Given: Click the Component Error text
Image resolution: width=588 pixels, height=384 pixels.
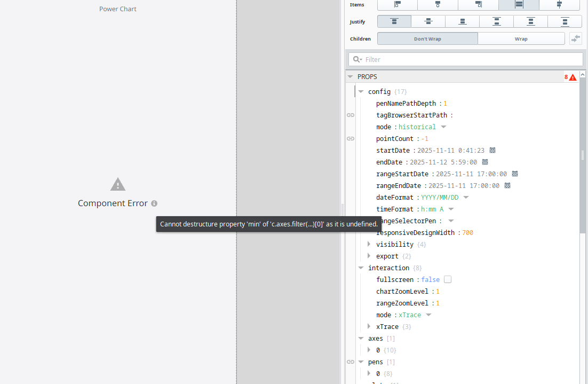Looking at the screenshot, I should 113,203.
